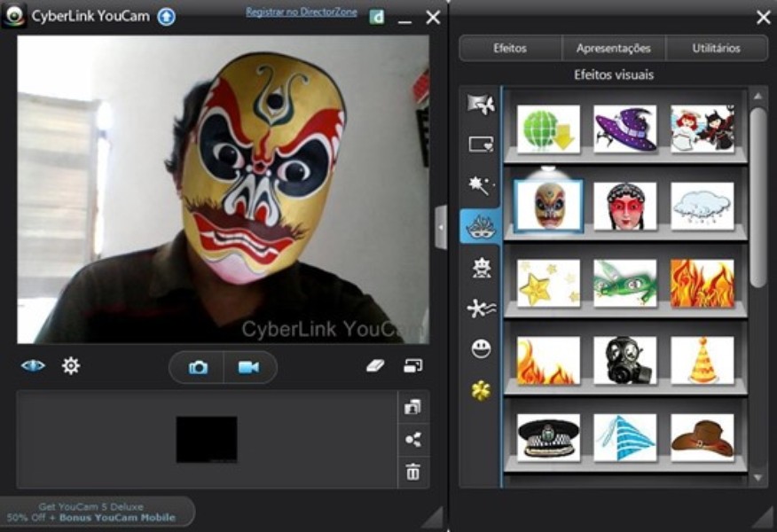Apply the rain cloud effect
Screen dimensions: 777x532
click(702, 206)
